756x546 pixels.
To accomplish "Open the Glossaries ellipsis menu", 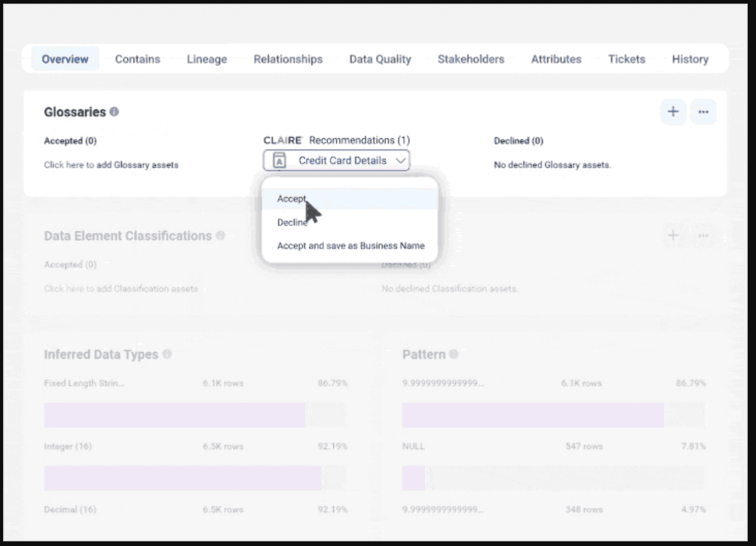I will point(703,112).
